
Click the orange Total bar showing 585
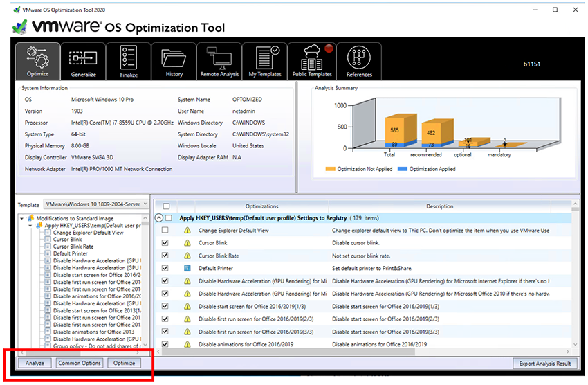click(395, 130)
